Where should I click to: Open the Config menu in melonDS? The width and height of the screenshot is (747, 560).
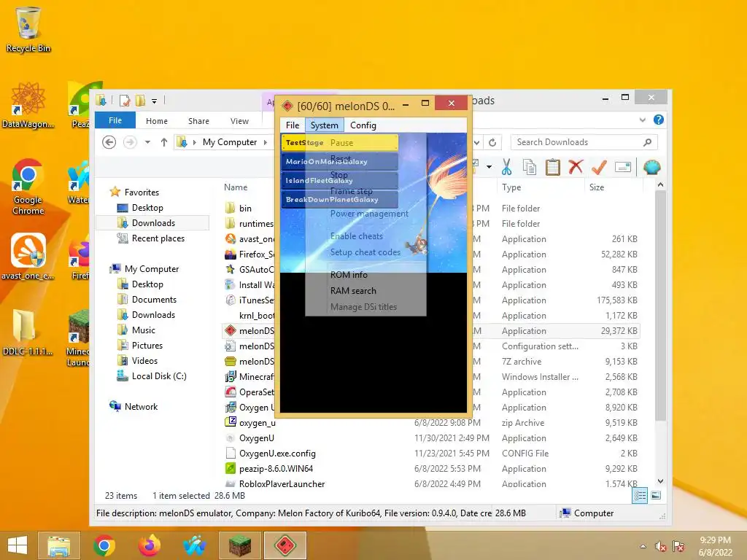(363, 125)
